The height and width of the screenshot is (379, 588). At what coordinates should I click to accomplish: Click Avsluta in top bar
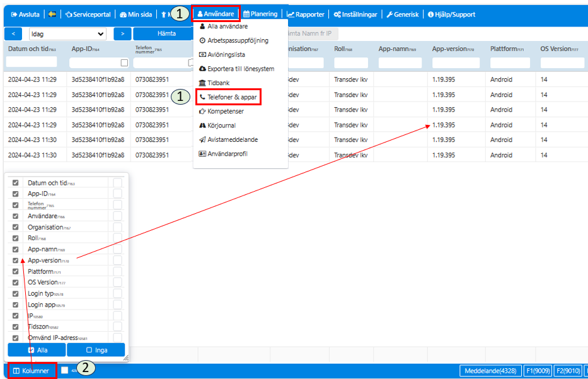coord(25,15)
